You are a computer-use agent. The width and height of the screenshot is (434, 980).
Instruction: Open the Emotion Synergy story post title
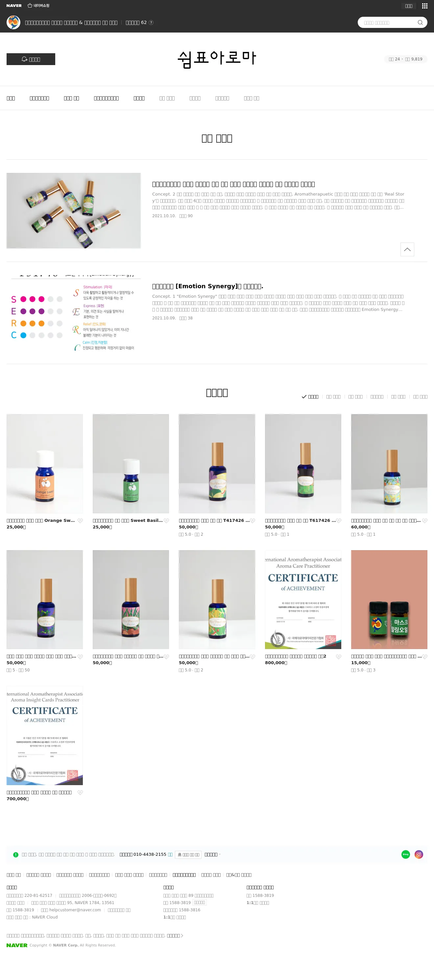pos(207,286)
